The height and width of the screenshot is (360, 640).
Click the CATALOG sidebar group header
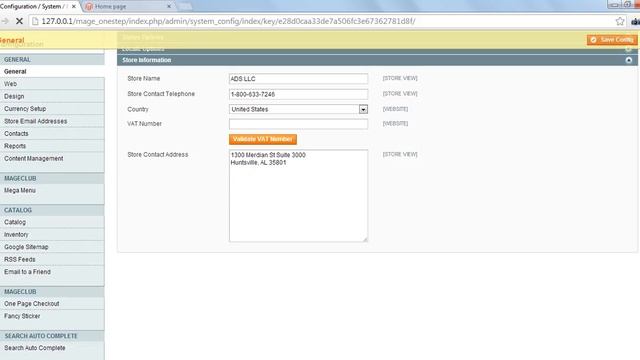(x=52, y=210)
